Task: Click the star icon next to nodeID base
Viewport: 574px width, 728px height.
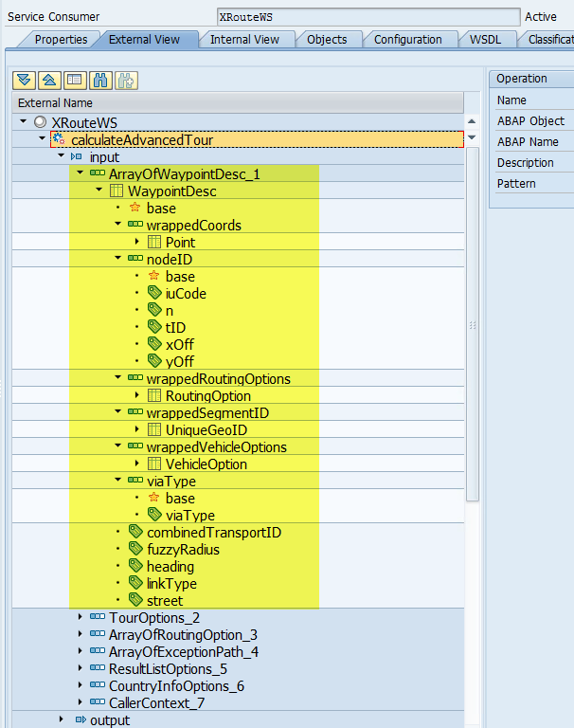Action: [x=153, y=277]
